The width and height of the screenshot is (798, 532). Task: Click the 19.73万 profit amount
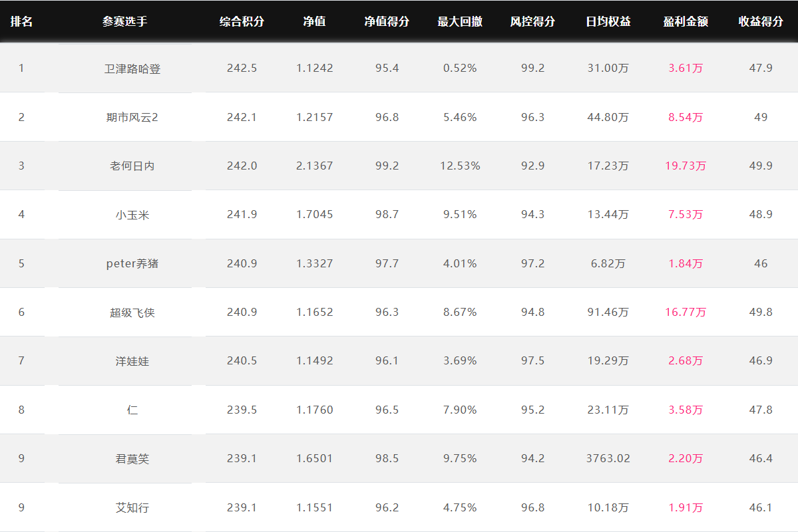coord(686,166)
